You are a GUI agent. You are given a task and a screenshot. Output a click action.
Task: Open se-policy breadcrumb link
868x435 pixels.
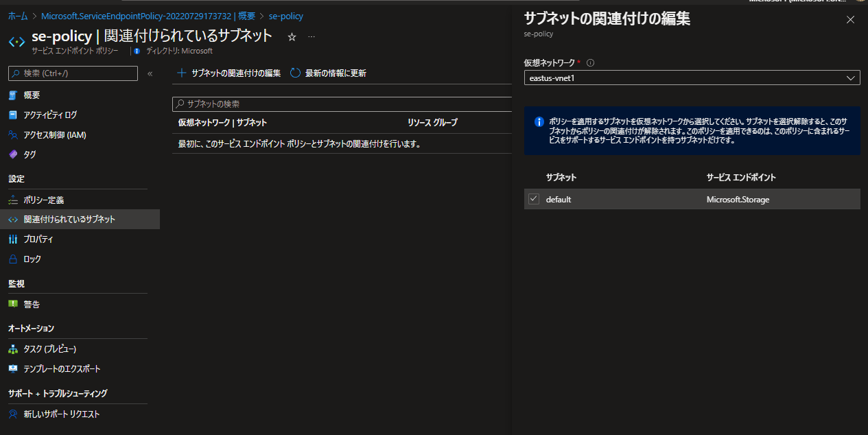coord(286,16)
